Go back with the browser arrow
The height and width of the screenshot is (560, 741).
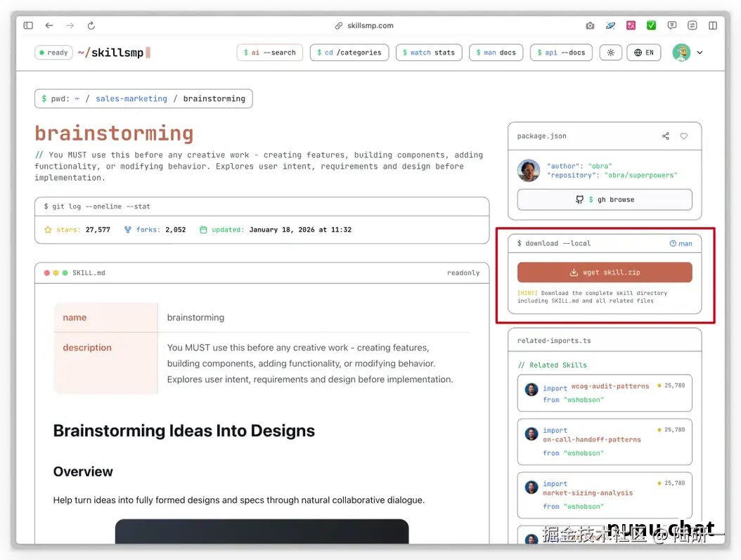49,25
